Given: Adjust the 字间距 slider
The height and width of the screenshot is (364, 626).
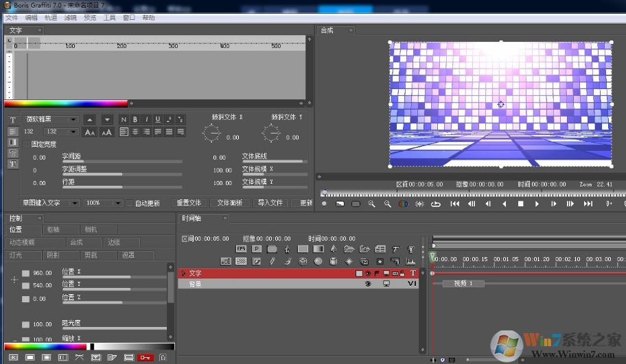Looking at the screenshot, I should pyautogui.click(x=122, y=161).
